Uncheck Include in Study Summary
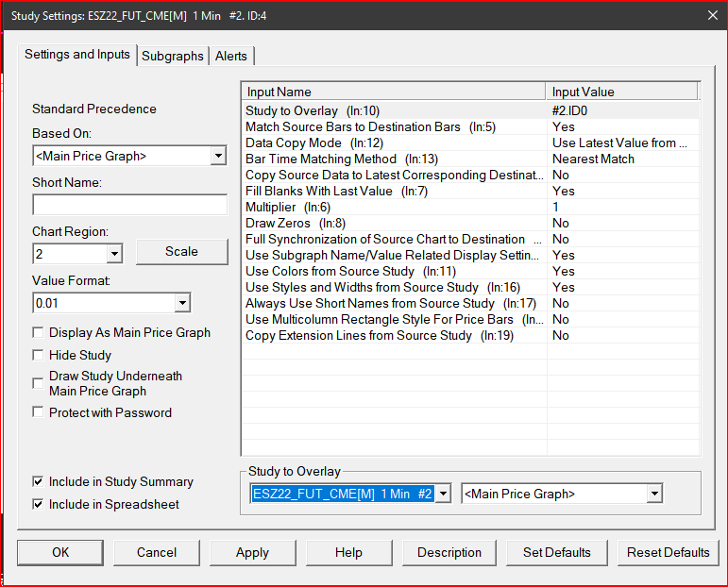The height and width of the screenshot is (587, 728). (38, 482)
